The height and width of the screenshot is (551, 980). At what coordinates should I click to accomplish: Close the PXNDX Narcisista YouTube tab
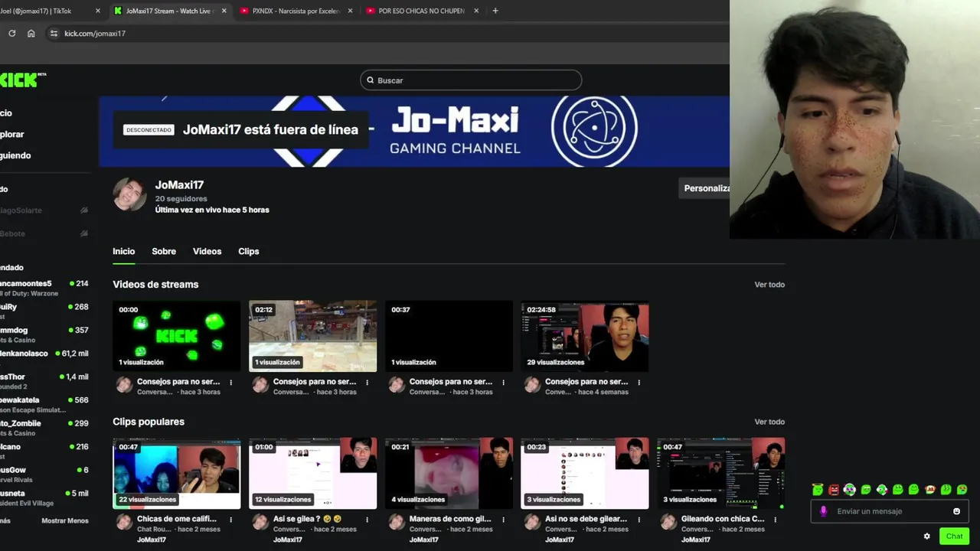(350, 11)
